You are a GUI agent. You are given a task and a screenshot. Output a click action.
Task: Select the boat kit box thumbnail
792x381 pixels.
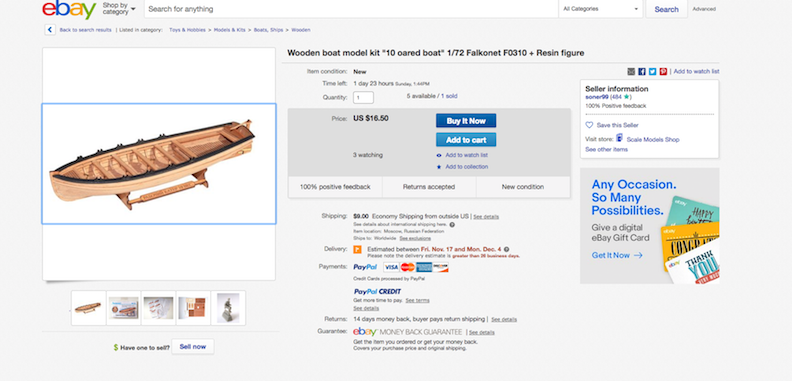(x=124, y=308)
